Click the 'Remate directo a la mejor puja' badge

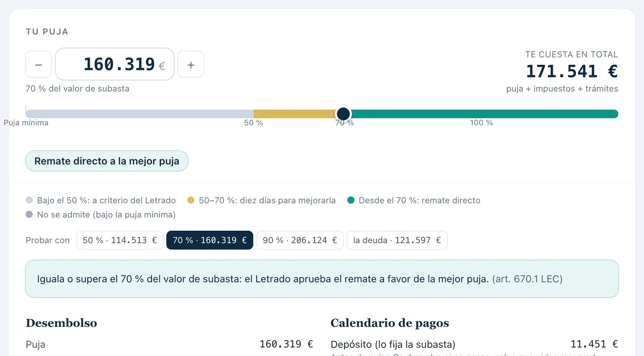[107, 161]
